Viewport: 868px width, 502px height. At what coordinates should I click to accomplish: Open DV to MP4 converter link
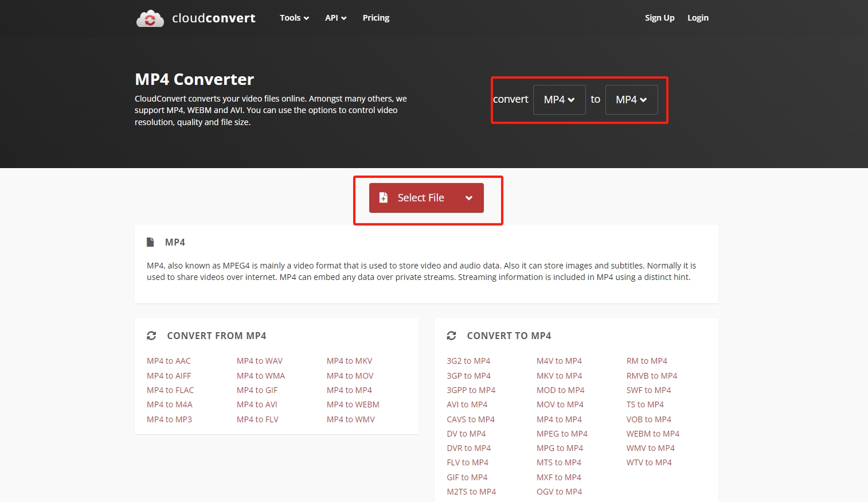click(466, 434)
